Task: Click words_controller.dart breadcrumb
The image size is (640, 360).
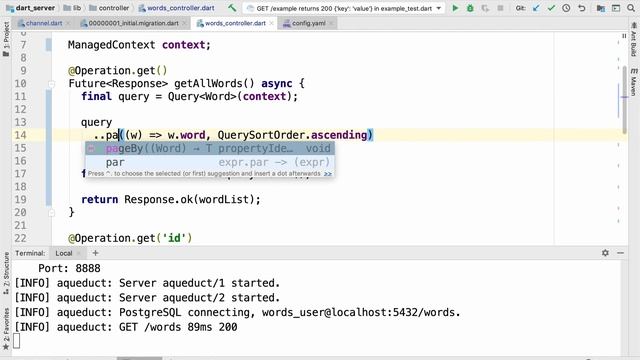Action: click(x=176, y=8)
